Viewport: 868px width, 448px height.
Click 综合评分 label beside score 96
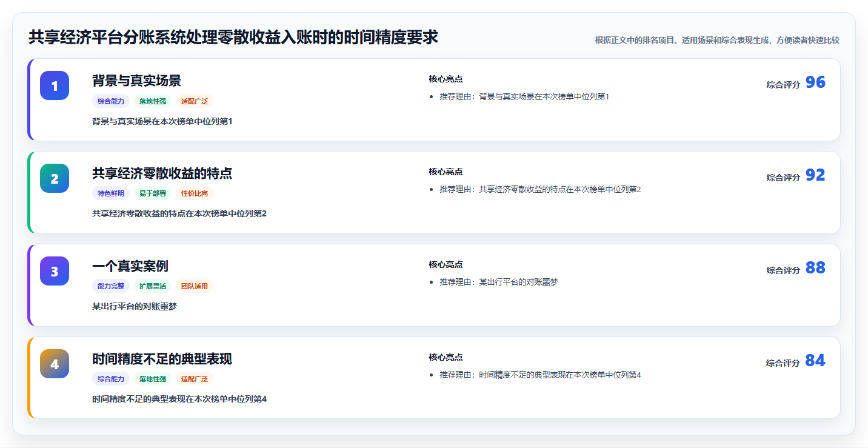[x=783, y=85]
